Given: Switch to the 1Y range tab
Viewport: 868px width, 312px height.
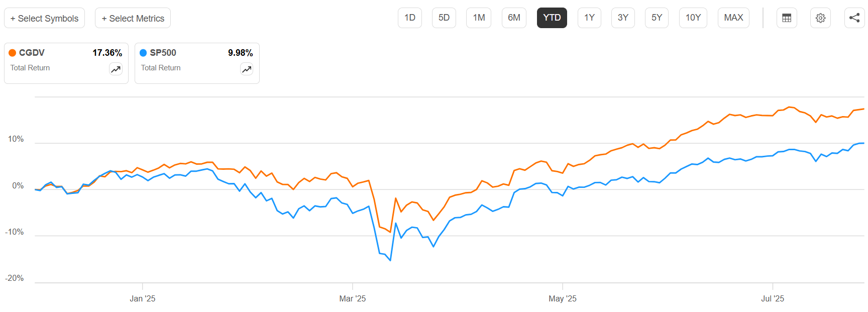Looking at the screenshot, I should (x=589, y=18).
